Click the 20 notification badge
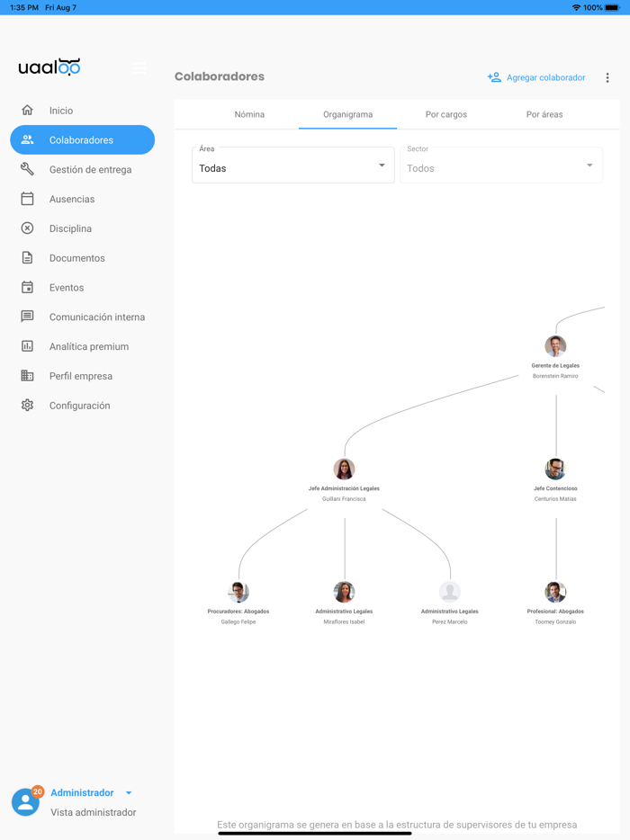630x840 pixels. click(38, 791)
